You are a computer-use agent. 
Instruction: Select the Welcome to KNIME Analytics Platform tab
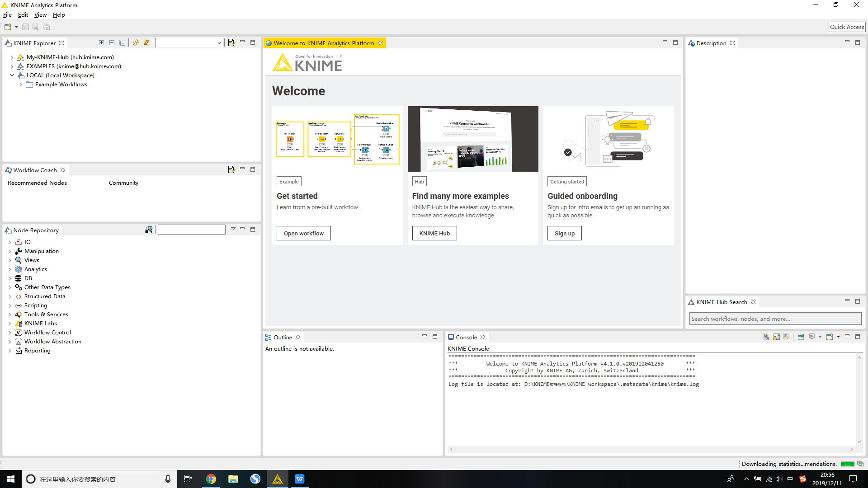[324, 43]
